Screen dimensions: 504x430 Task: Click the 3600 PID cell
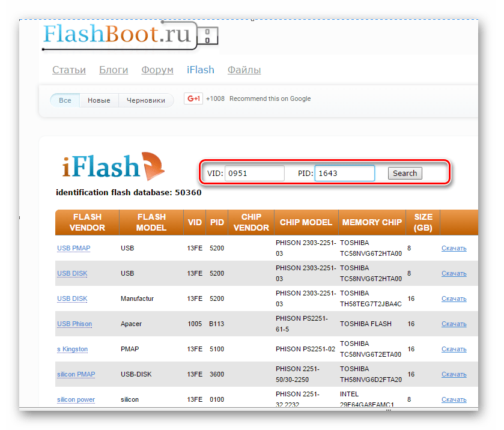pos(217,374)
